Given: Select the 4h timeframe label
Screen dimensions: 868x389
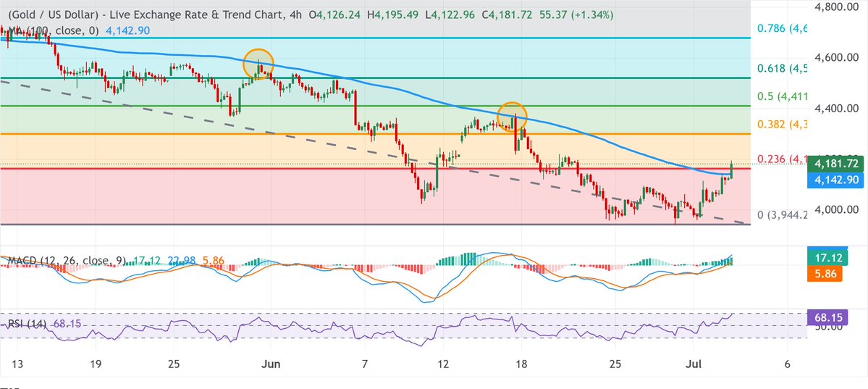Looking at the screenshot, I should tap(295, 15).
